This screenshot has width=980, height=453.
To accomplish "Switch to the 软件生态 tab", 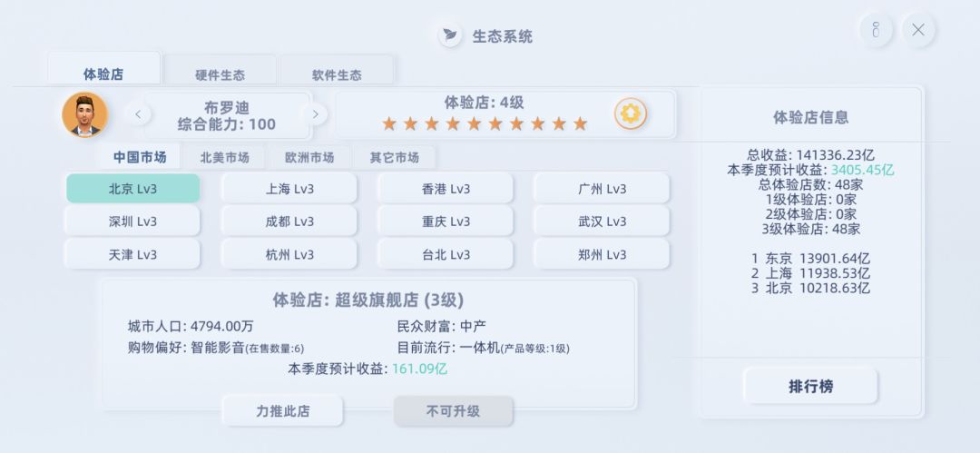I will point(337,74).
